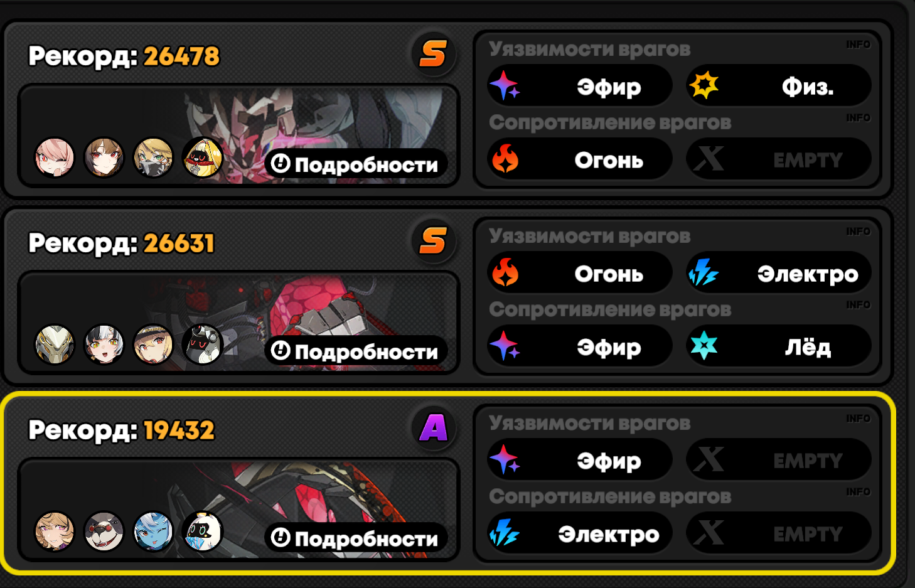The height and width of the screenshot is (588, 915).
Task: Select pink-haired character avatar in first record
Action: (x=55, y=158)
